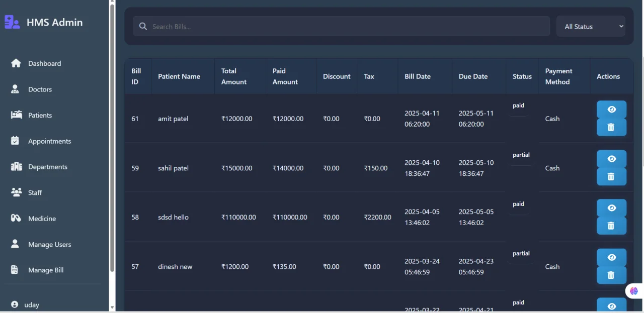
Task: Click the Paid Amount column header
Action: tap(291, 76)
